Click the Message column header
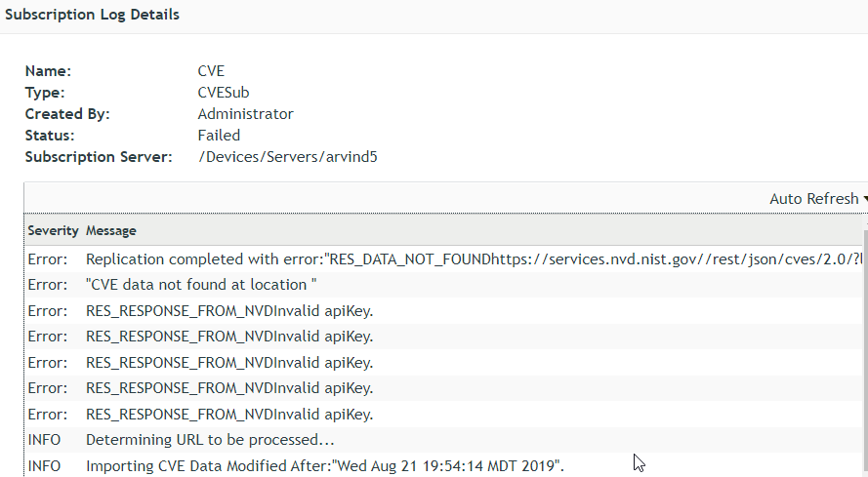 click(x=110, y=231)
